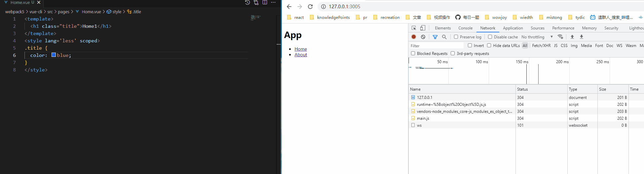Open the knowledgePoints bookmark folder
The width and height of the screenshot is (644, 174).
click(x=330, y=18)
